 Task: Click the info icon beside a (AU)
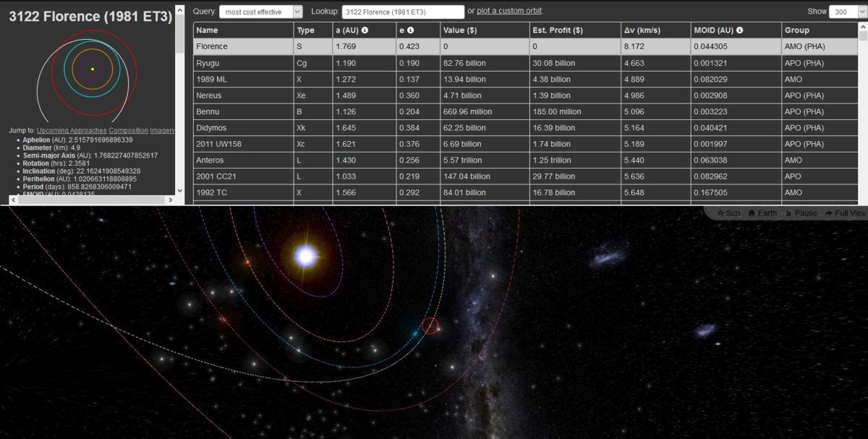(365, 30)
